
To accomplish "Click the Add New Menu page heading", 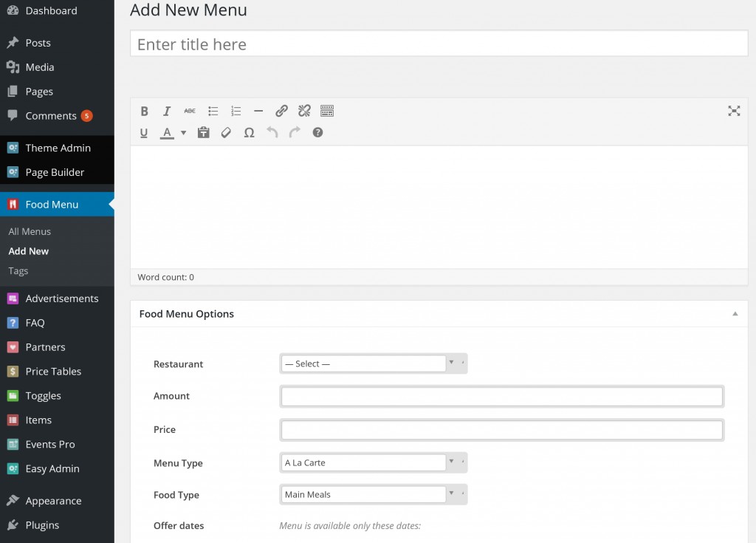I will 188,10.
